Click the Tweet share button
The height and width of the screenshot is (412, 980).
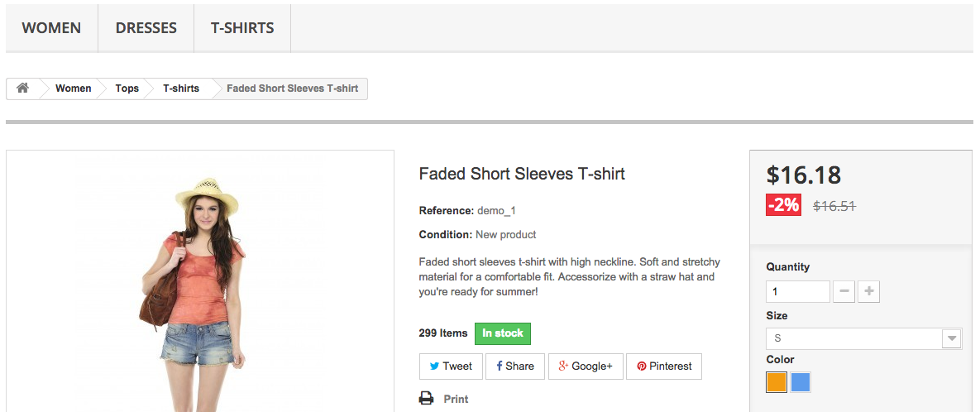click(x=451, y=366)
